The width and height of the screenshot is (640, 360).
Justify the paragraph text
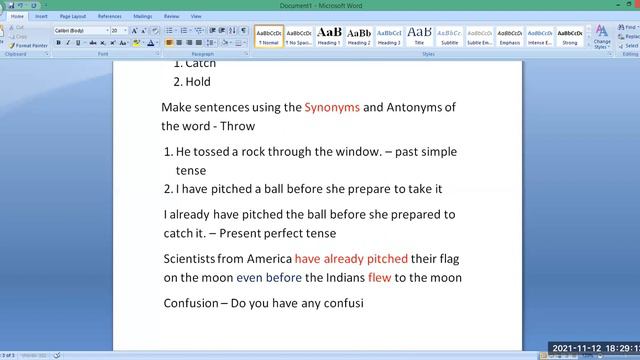pos(199,43)
